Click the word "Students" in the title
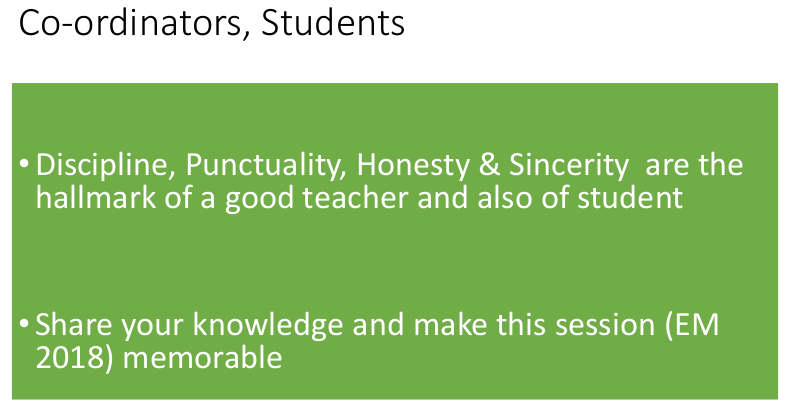 pos(333,23)
